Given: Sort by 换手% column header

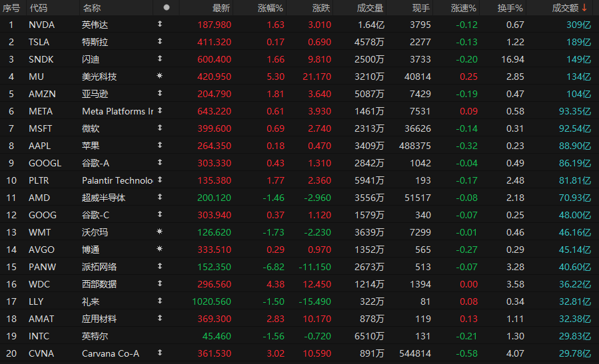Looking at the screenshot, I should pyautogui.click(x=510, y=8).
